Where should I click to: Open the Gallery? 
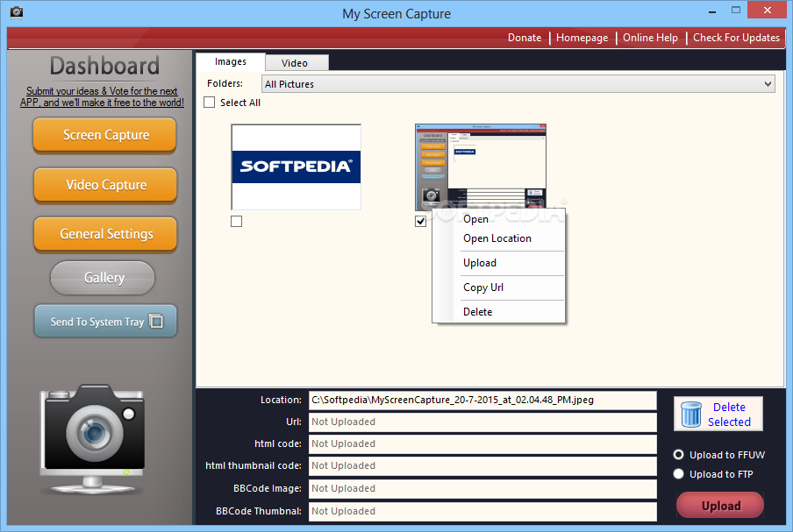pos(103,278)
